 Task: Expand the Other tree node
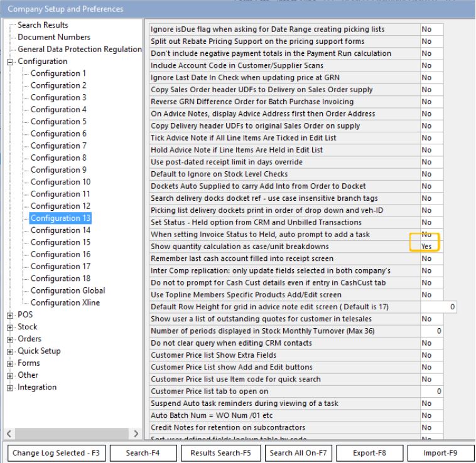[10, 376]
